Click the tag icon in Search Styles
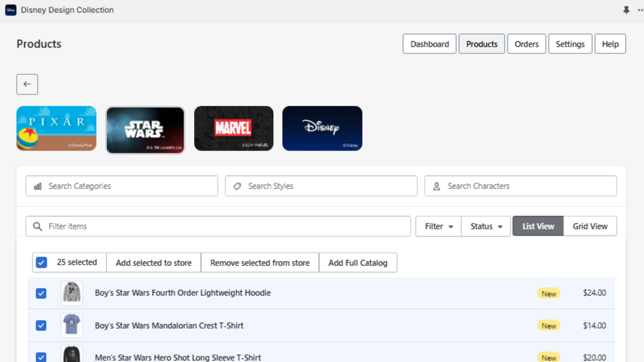Screen dimensions: 644x362 [x=237, y=186]
